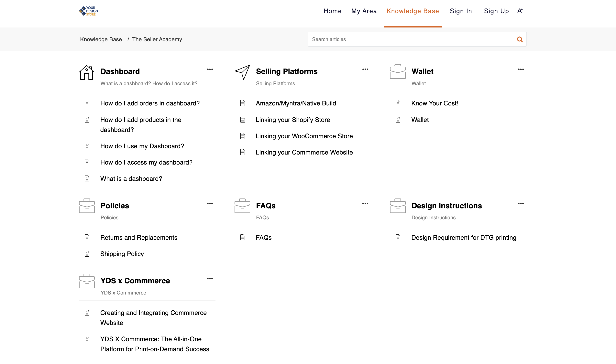Click the Your Design Store logo
Viewport: 616px width, 364px height.
[x=88, y=11]
